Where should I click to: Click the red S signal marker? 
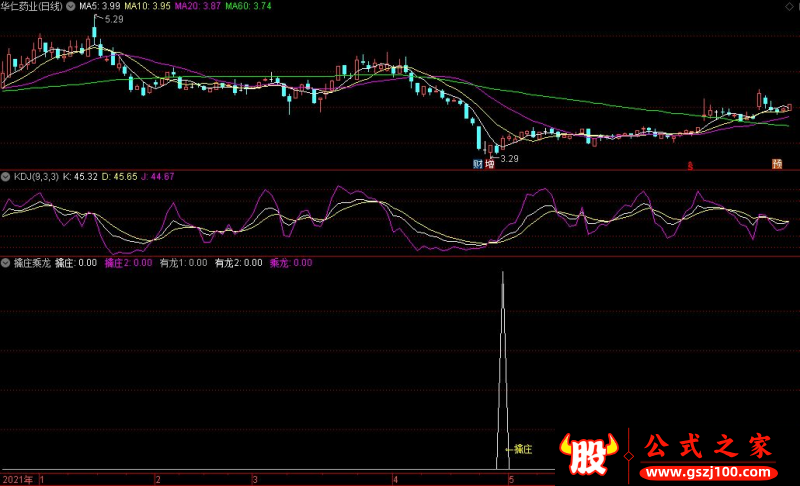690,166
